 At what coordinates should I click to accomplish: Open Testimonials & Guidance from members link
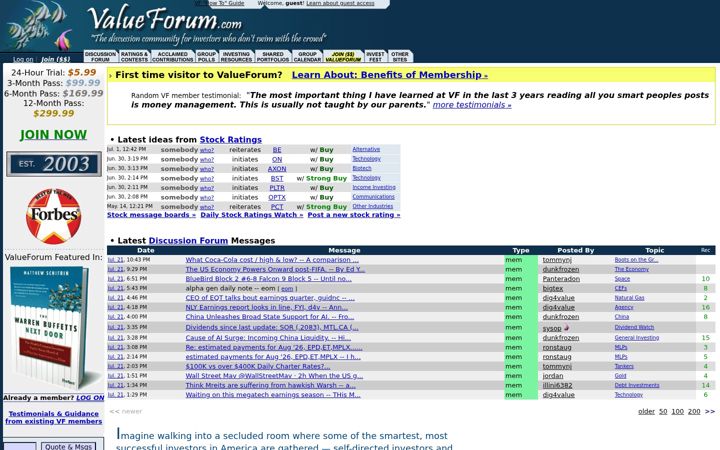click(x=54, y=417)
